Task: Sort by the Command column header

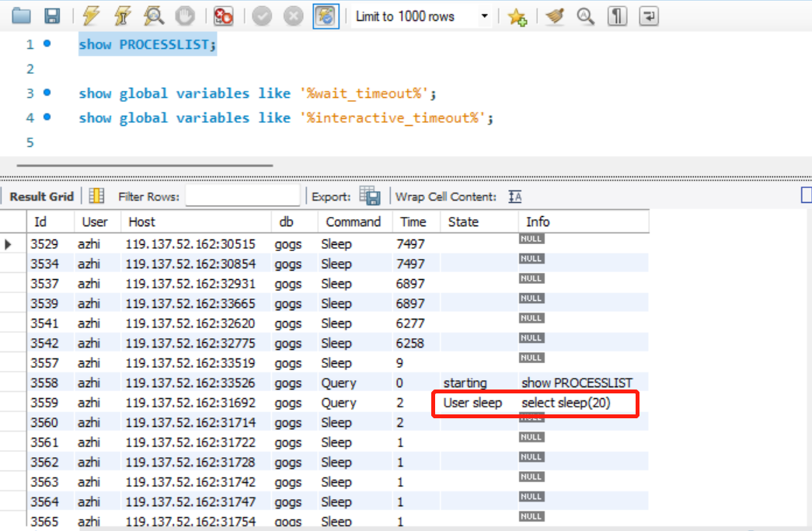Action: (355, 222)
